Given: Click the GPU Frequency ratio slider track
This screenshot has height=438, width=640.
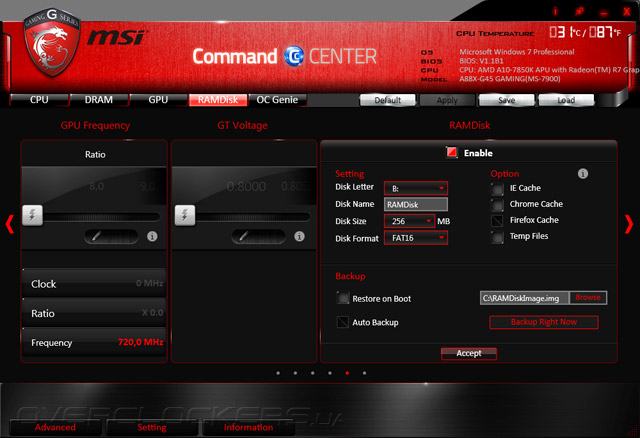Looking at the screenshot, I should pyautogui.click(x=101, y=217).
